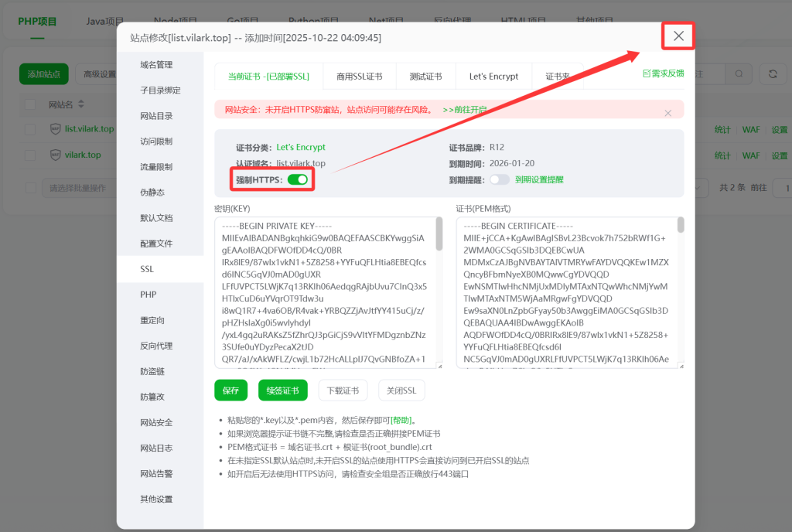Check the checkbox next to vilark.top row

point(30,155)
